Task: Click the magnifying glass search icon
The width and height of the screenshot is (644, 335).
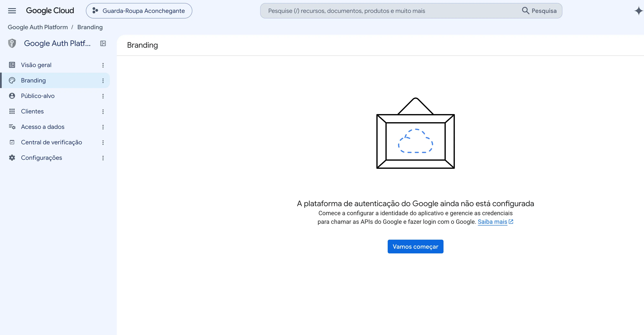Action: (x=526, y=11)
